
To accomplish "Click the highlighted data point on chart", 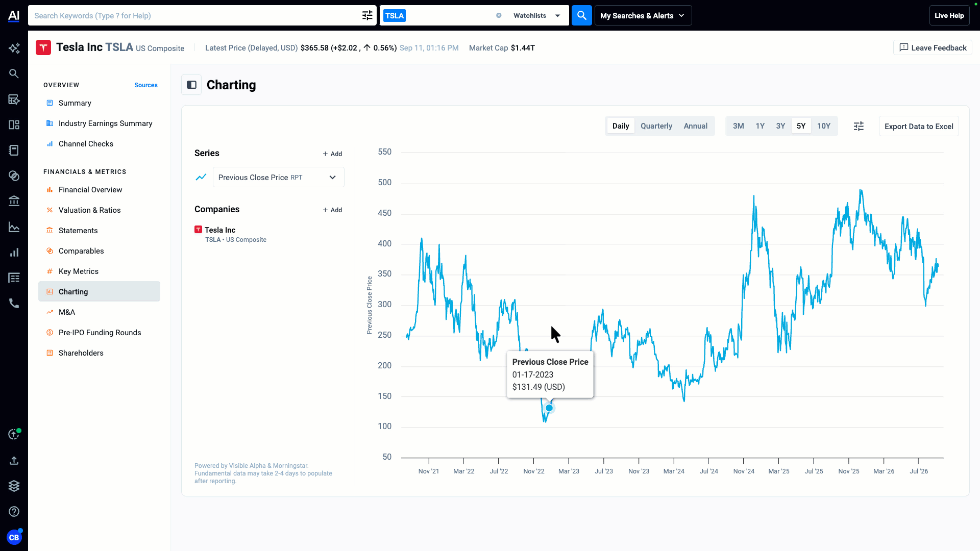I will [x=549, y=408].
